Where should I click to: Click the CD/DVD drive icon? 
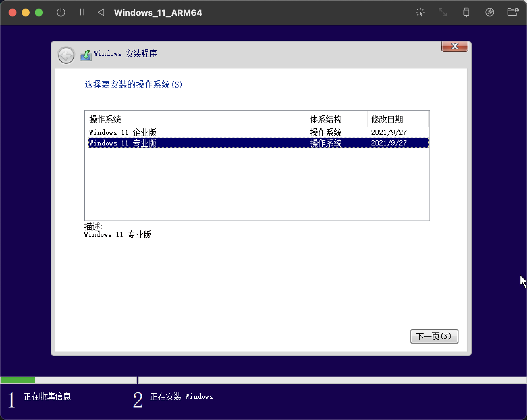490,13
